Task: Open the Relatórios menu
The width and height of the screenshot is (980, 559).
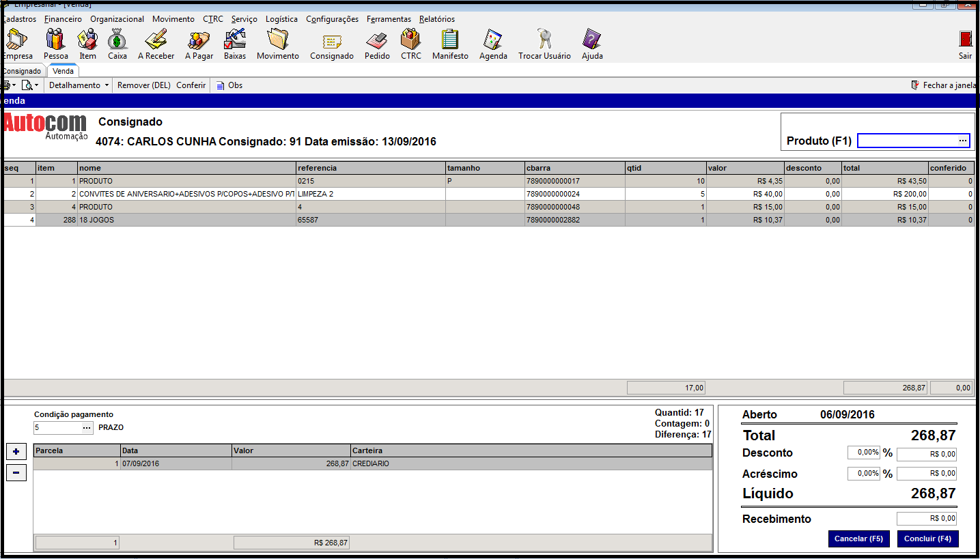Action: tap(436, 19)
